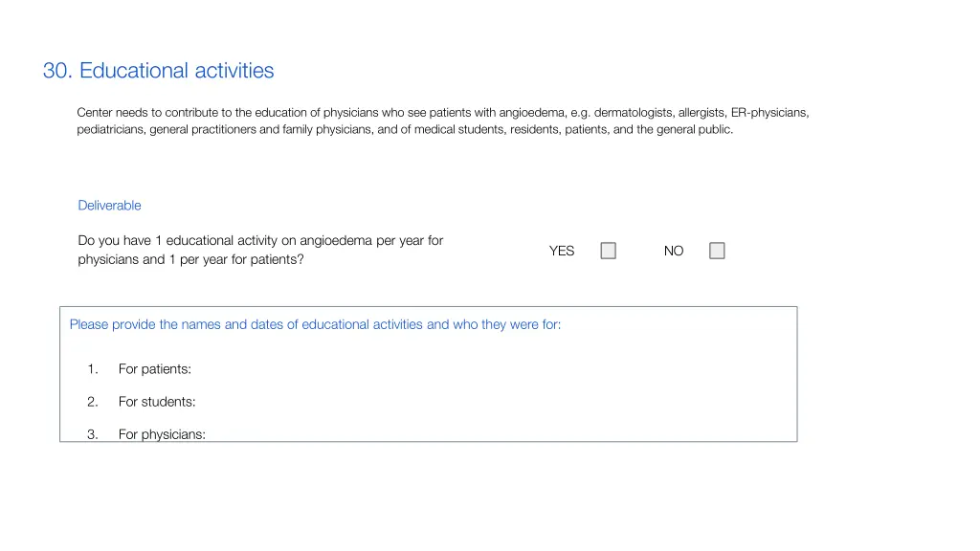
Task: Click the blue Deliverable subheading
Action: [109, 206]
